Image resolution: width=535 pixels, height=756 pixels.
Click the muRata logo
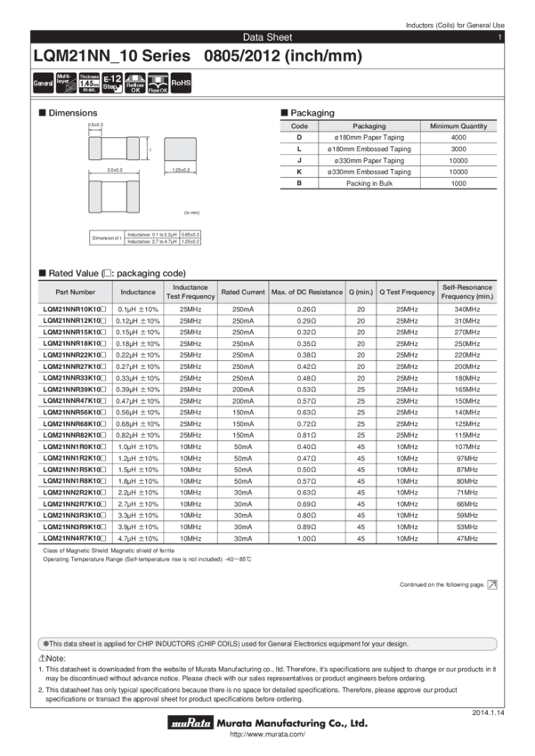point(190,722)
